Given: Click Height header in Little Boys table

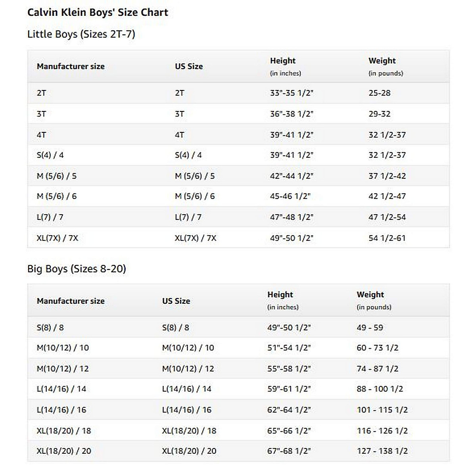Looking at the screenshot, I should (x=283, y=61).
